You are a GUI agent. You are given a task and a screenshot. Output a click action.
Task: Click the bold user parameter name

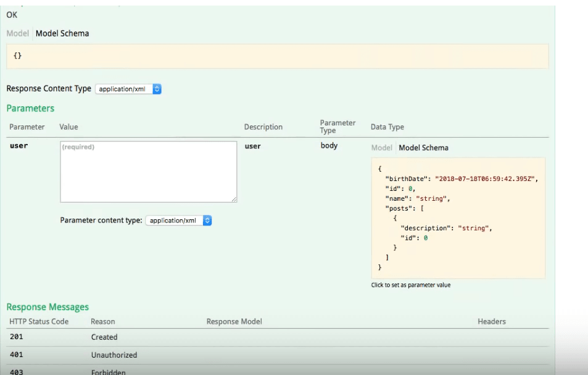pos(19,146)
